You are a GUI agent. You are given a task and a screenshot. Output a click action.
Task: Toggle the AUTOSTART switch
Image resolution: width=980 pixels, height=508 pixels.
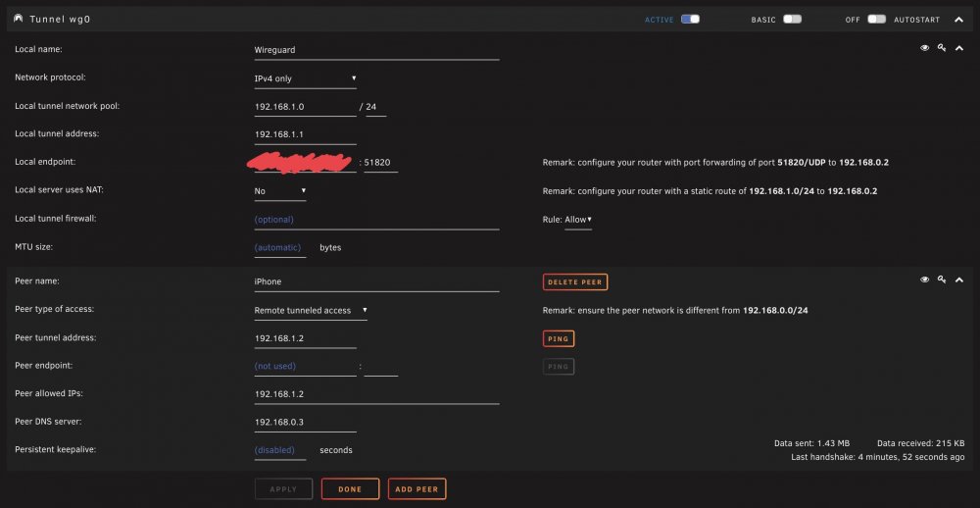coord(876,20)
